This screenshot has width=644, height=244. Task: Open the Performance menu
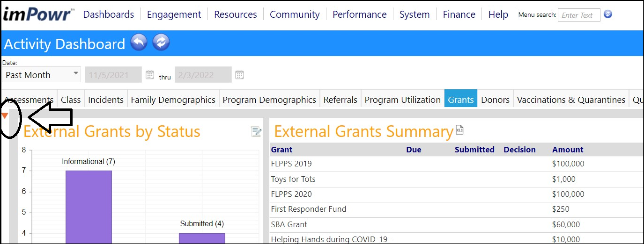tap(360, 14)
